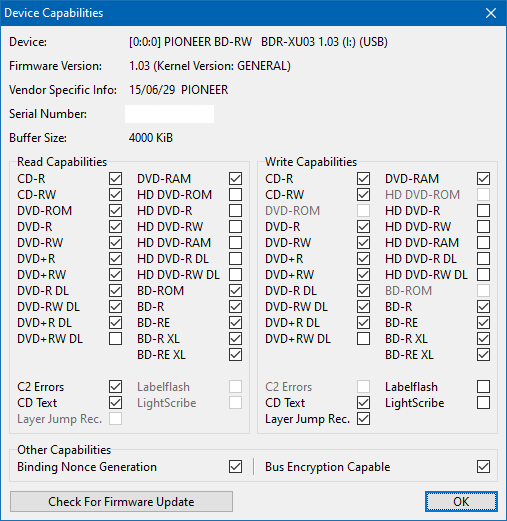Viewport: 507px width, 521px height.
Task: Toggle Binding Nonce Generation checkbox
Action: [x=235, y=467]
